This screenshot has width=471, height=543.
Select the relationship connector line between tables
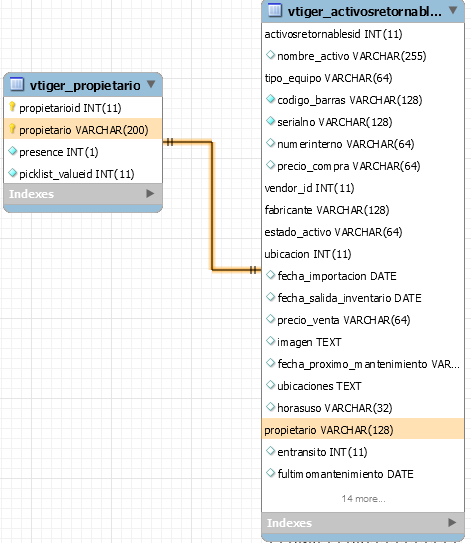tap(212, 206)
